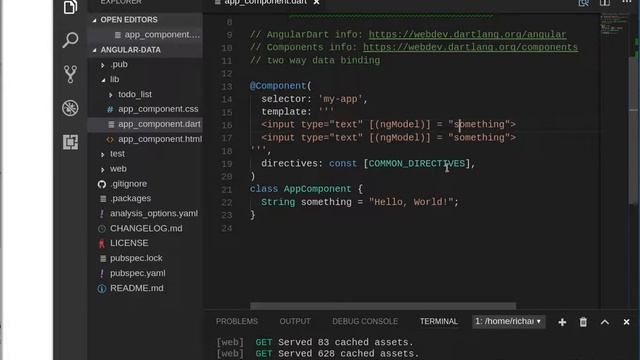
Task: Click the git icon next to .gitignore
Action: [x=102, y=184]
